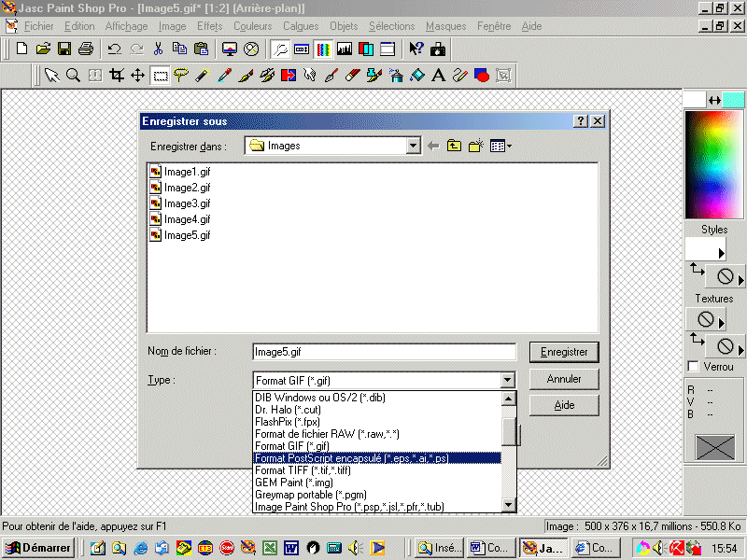Screen dimensions: 747x560
Task: Choose Format GIF (*.gif) in the list
Action: pos(377,446)
